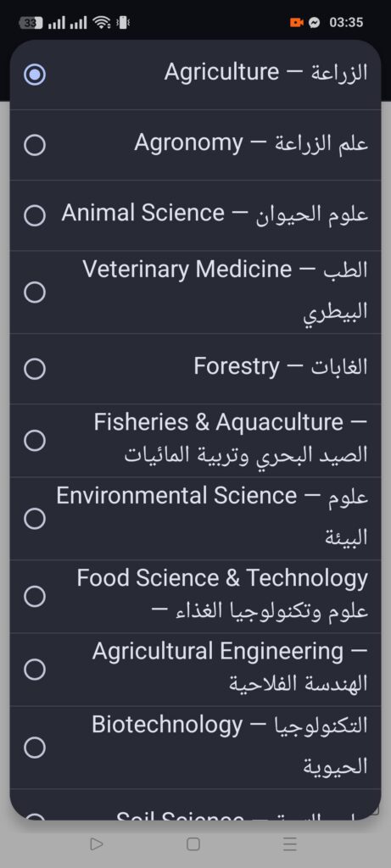Select Food Science & Technology radio button

click(x=34, y=596)
